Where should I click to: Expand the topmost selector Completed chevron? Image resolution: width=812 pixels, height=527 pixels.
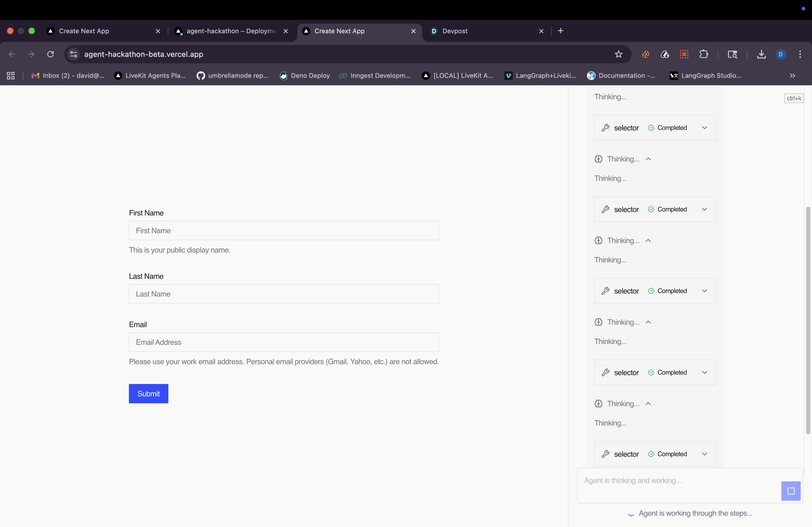704,127
